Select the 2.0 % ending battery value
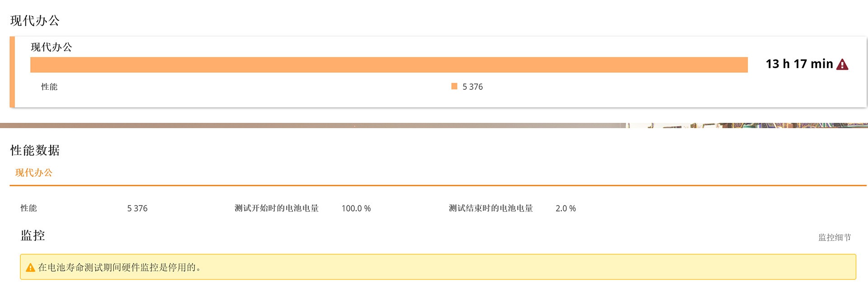Screen dimensions: 868x302 click(566, 208)
